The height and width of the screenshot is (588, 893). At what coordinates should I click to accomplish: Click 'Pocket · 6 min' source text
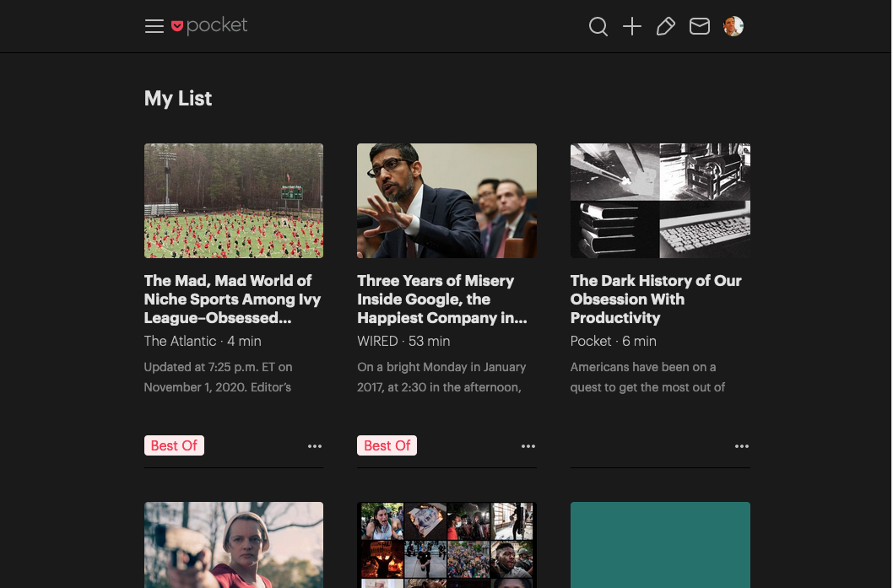coord(614,342)
